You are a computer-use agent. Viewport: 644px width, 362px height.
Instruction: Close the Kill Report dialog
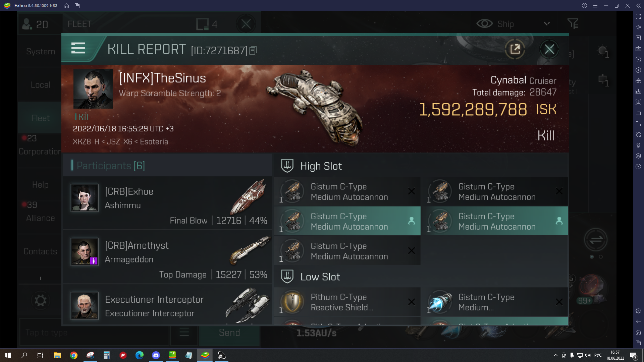point(550,49)
